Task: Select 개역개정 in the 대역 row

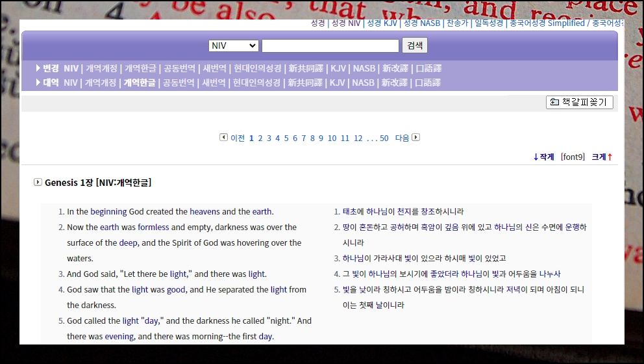Action: click(x=101, y=83)
